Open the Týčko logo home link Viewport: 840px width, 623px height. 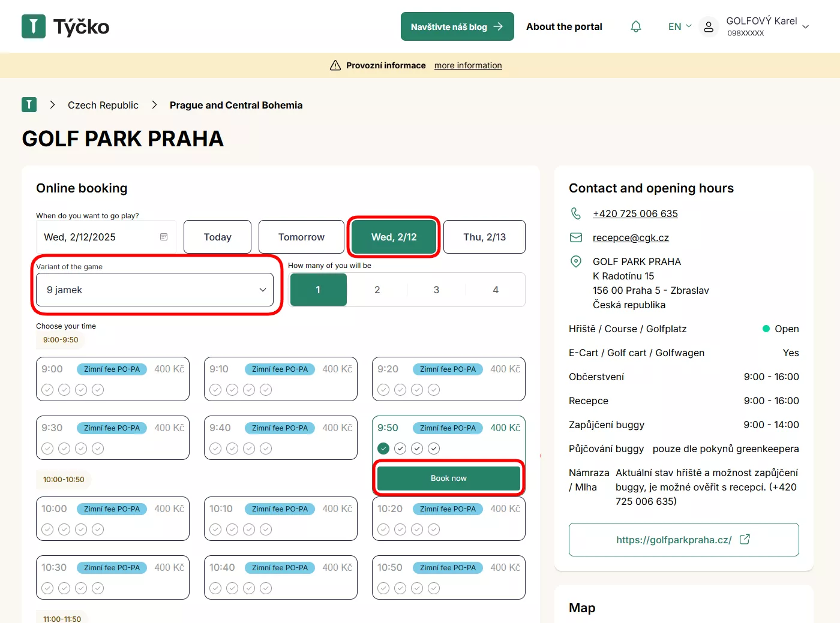click(x=65, y=26)
